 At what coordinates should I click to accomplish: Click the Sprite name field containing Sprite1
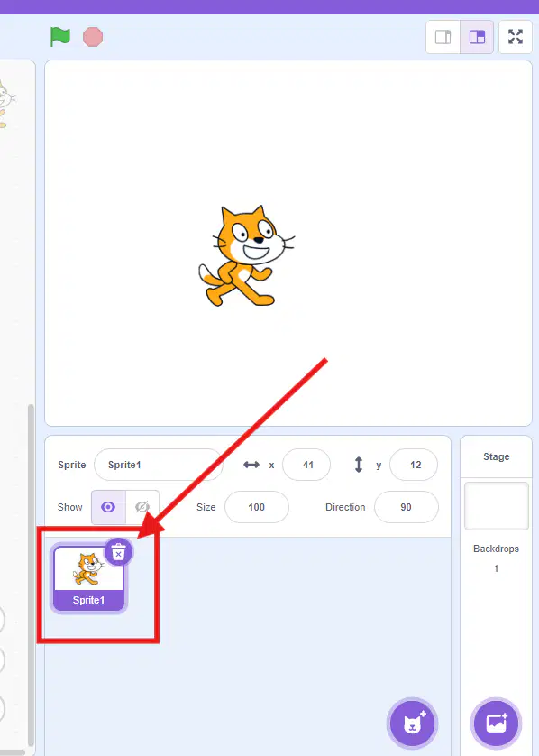pyautogui.click(x=159, y=465)
